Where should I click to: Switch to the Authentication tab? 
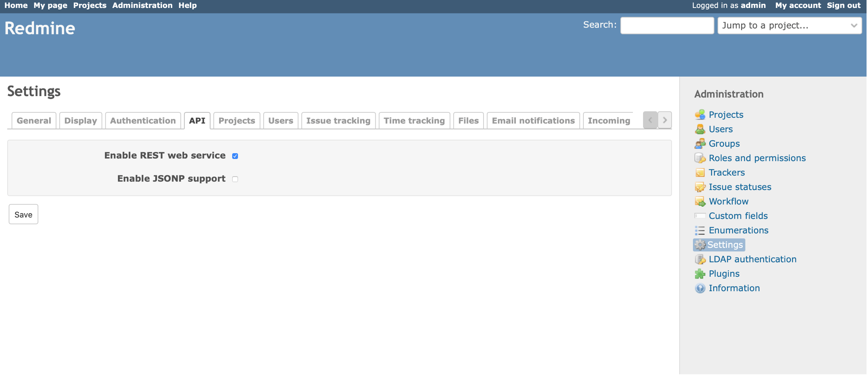tap(143, 121)
